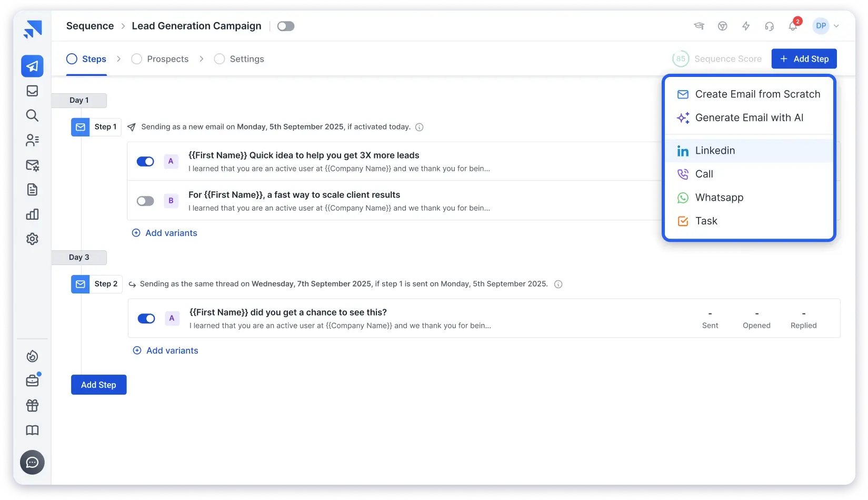Check notifications via the bell icon
Image resolution: width=868 pixels, height=500 pixels.
click(792, 25)
